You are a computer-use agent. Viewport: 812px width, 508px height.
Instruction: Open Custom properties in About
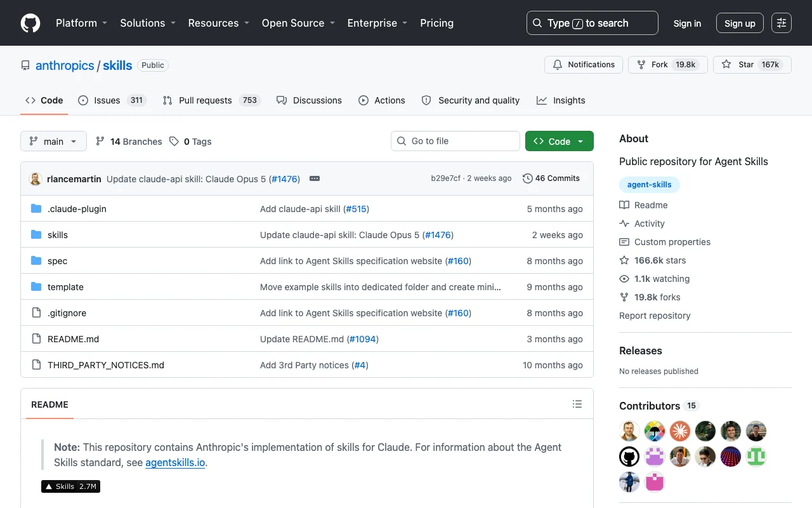click(665, 242)
